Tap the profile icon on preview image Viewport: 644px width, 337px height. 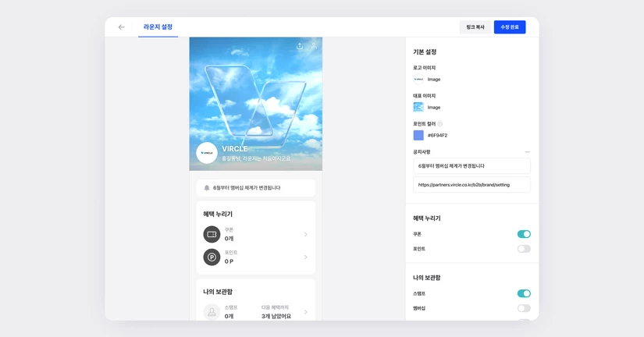point(314,46)
